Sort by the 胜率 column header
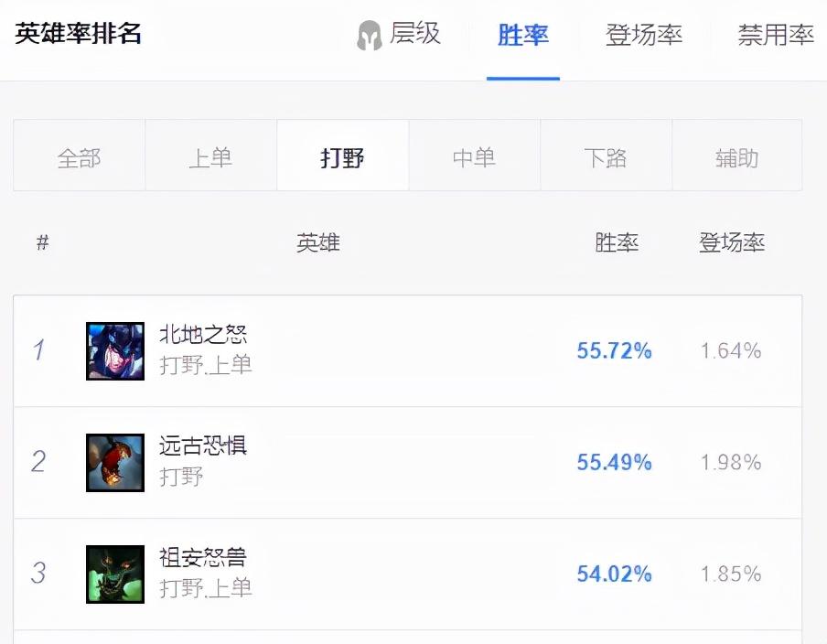Screen dimensions: 827x644 (x=617, y=242)
